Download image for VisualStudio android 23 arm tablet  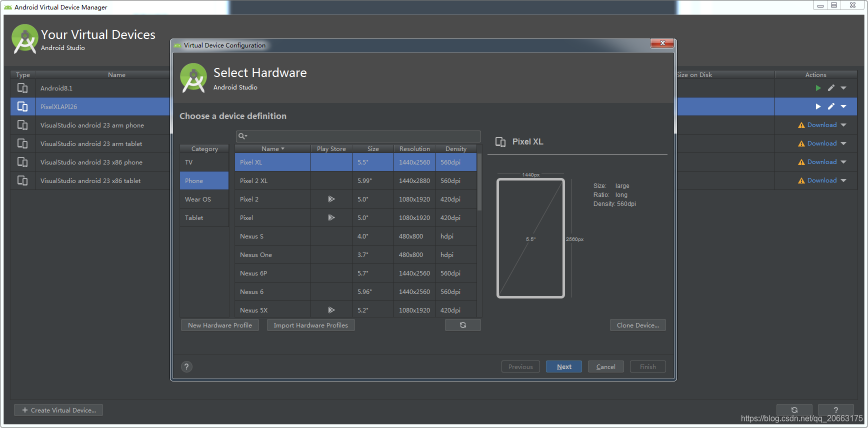[x=822, y=143]
